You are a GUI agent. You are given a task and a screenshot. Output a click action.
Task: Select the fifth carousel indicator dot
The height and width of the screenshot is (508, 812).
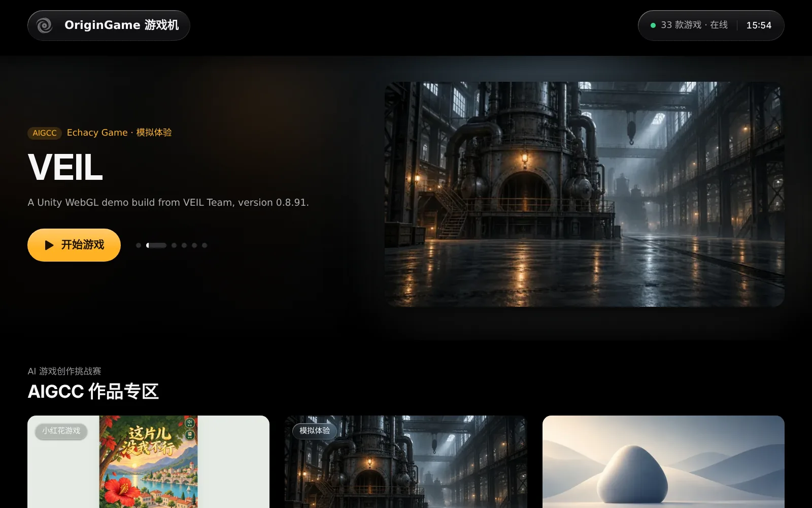tap(194, 245)
